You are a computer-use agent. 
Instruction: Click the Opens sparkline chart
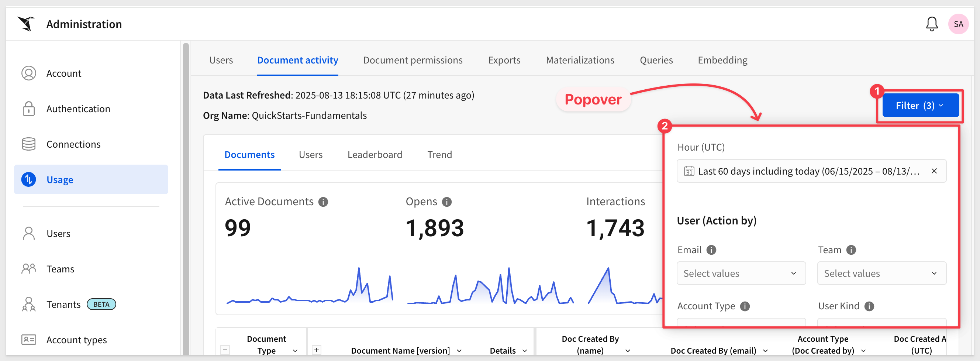(490, 286)
